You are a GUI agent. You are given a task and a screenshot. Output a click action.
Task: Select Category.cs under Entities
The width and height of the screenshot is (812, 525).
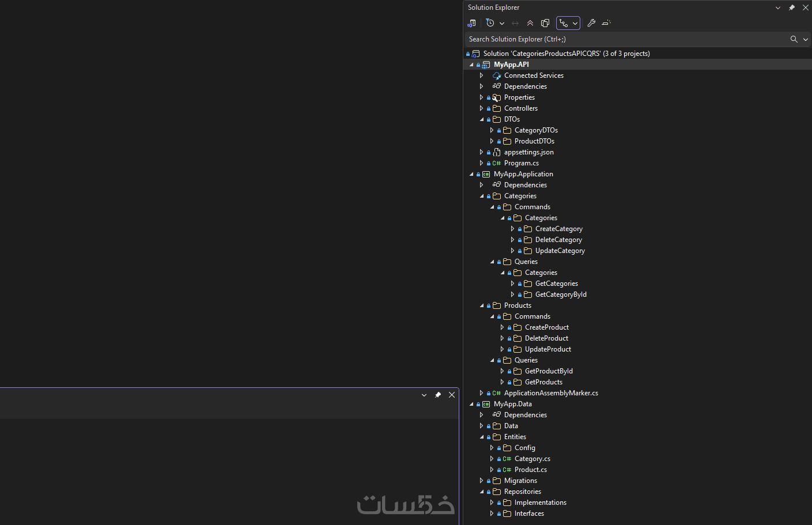coord(532,458)
